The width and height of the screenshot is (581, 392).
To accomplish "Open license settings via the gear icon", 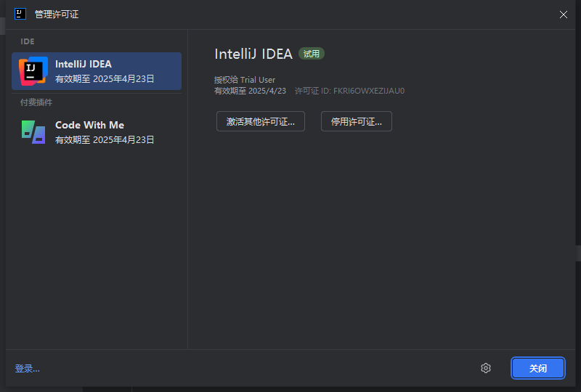I will tap(486, 368).
